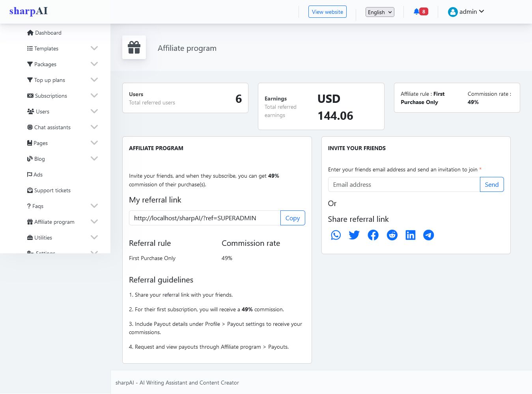
Task: Click the gift icon beside Affiliate program title
Action: click(134, 47)
